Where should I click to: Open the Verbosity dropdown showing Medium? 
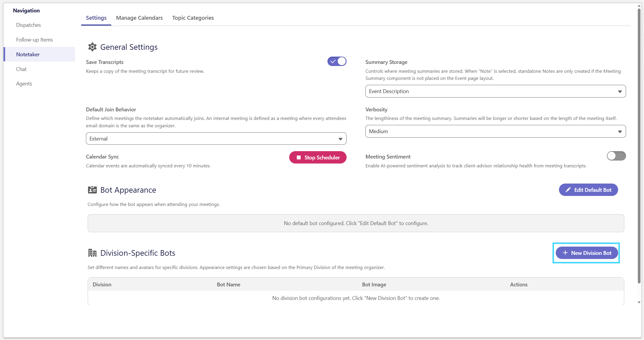tap(495, 131)
